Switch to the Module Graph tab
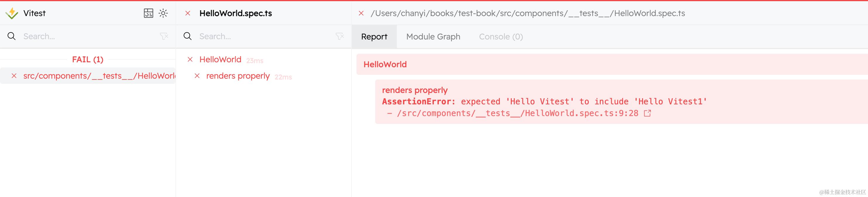This screenshot has height=197, width=868. tap(433, 36)
